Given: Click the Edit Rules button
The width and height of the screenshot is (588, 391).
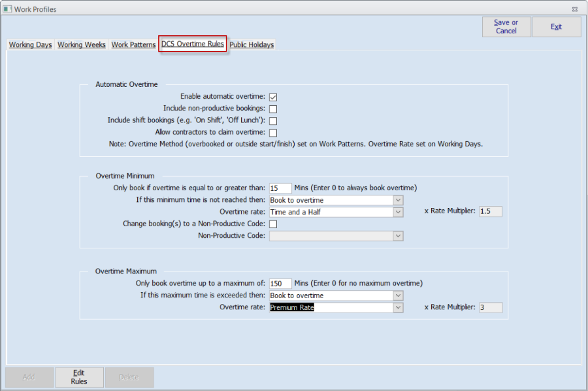Looking at the screenshot, I should coord(79,377).
